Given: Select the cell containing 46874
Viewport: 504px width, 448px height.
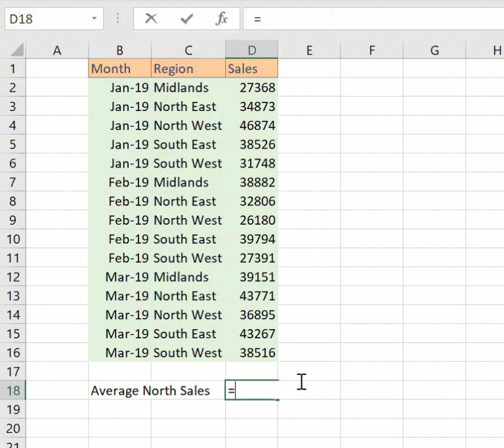Looking at the screenshot, I should coord(252,125).
